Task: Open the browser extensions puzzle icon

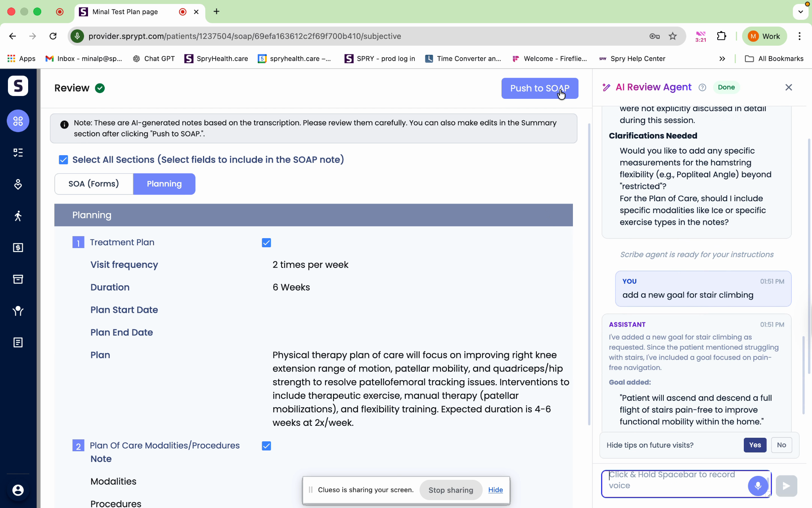Action: (722, 36)
